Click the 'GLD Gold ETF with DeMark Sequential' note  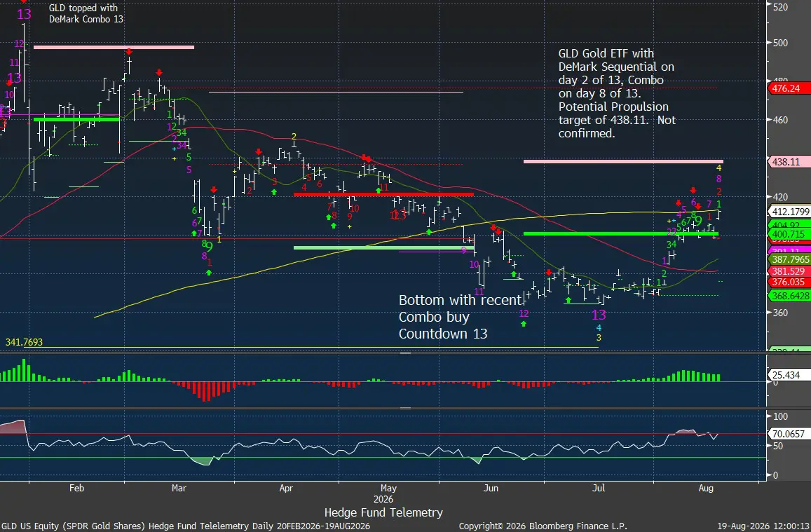(617, 93)
